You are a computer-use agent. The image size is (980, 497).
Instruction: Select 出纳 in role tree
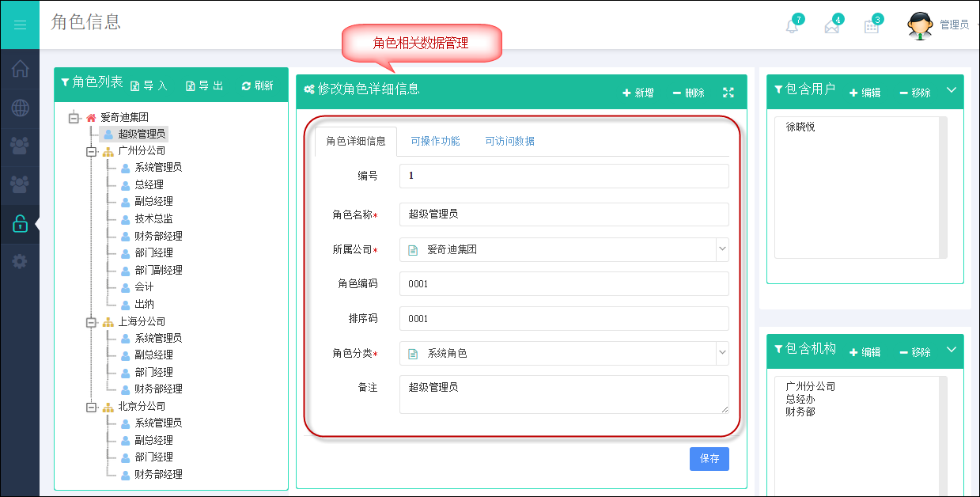pos(144,304)
